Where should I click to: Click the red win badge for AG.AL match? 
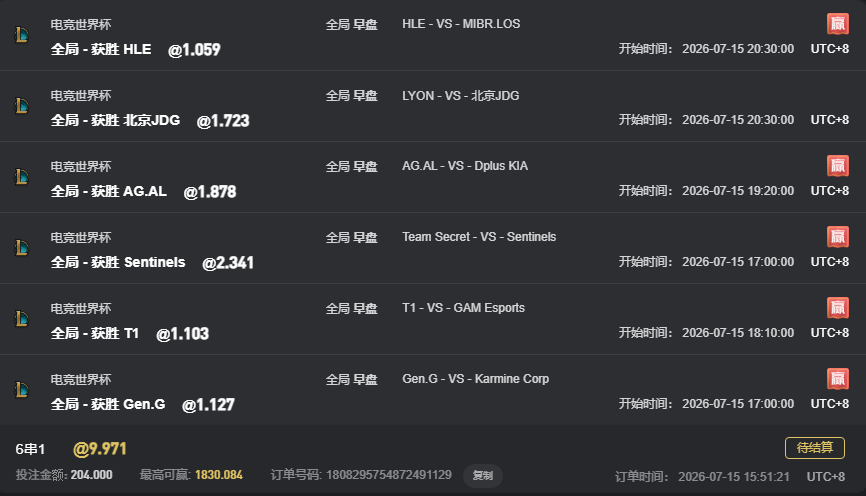coord(838,166)
